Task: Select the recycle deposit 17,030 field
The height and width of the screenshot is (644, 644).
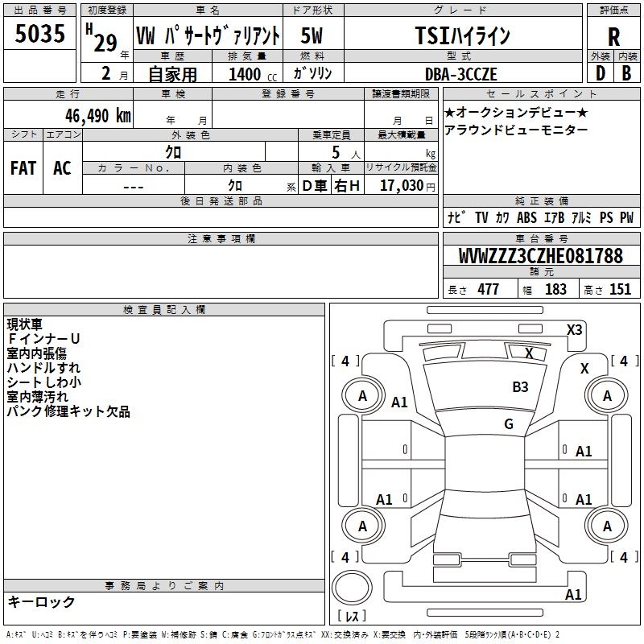Action: [401, 185]
